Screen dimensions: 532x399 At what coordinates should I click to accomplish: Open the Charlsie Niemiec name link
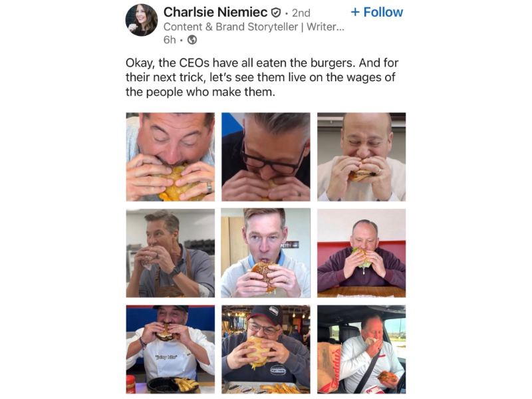[x=215, y=12]
